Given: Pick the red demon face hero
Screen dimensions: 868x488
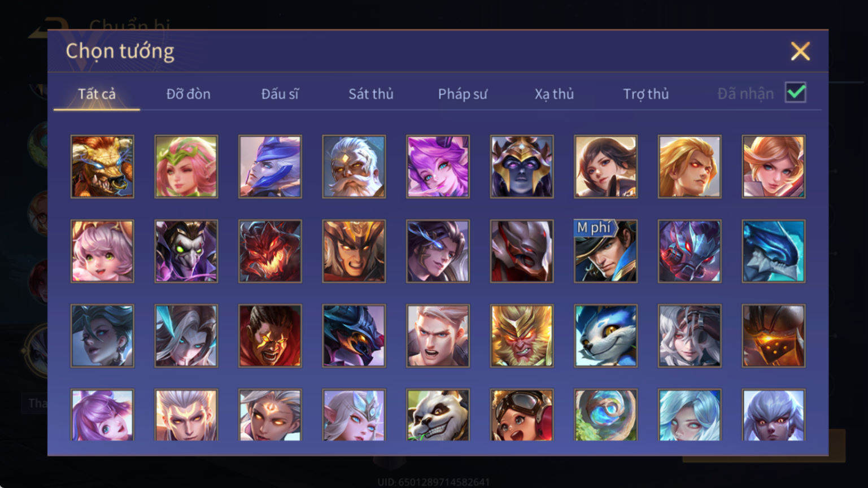Looking at the screenshot, I should coord(270,251).
